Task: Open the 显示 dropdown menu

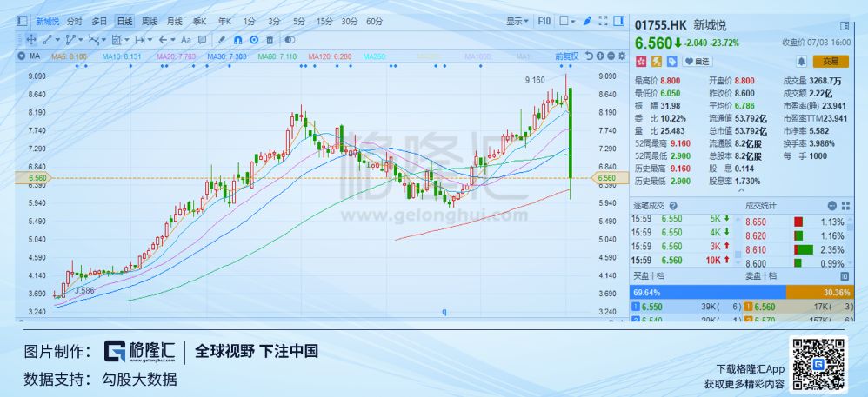Action: coord(517,22)
